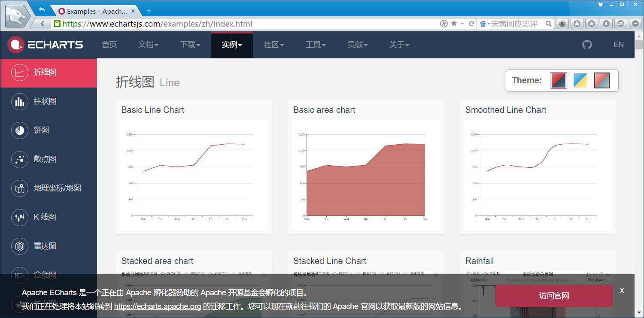This screenshot has width=644, height=318.
Task: Open the browser main menu button
Action: click(635, 24)
